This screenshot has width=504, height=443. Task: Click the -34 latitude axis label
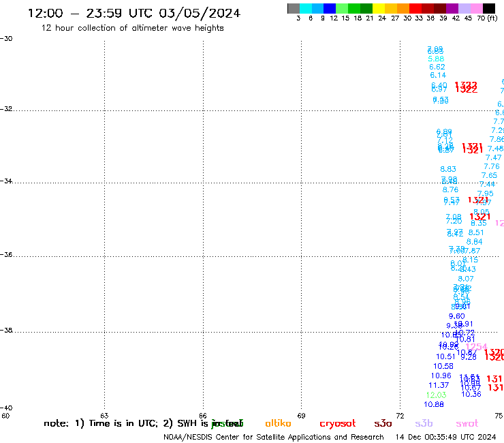(6, 181)
